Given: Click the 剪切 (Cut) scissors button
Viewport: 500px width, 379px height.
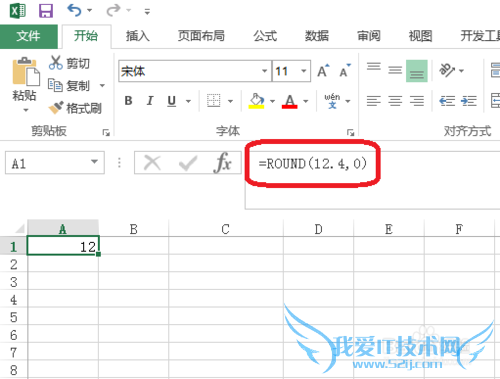Looking at the screenshot, I should [69, 63].
